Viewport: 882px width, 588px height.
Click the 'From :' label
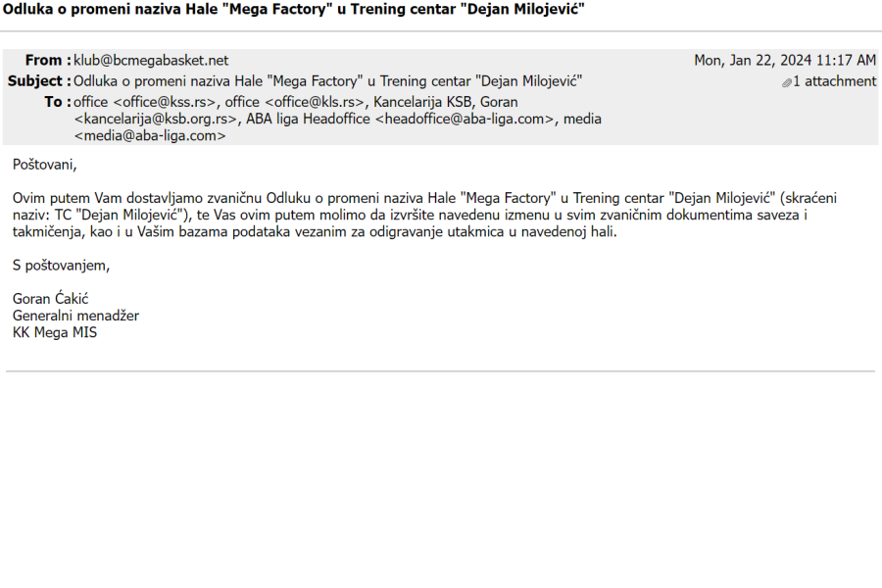[48, 60]
